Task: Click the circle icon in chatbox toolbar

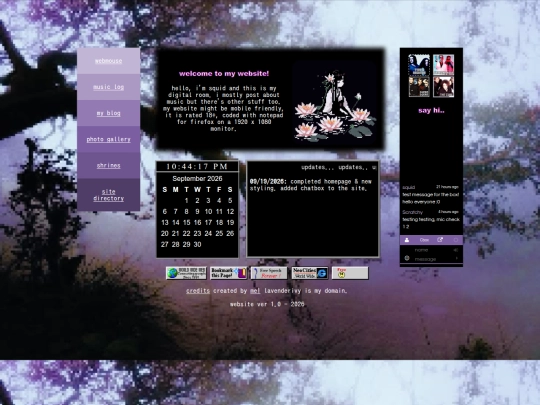Action: 456,240
